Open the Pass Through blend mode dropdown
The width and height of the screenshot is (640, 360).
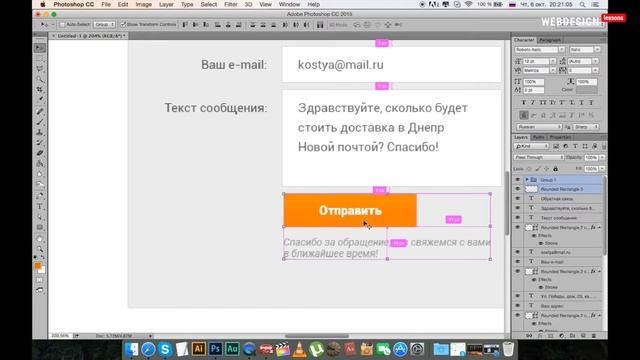tap(539, 157)
